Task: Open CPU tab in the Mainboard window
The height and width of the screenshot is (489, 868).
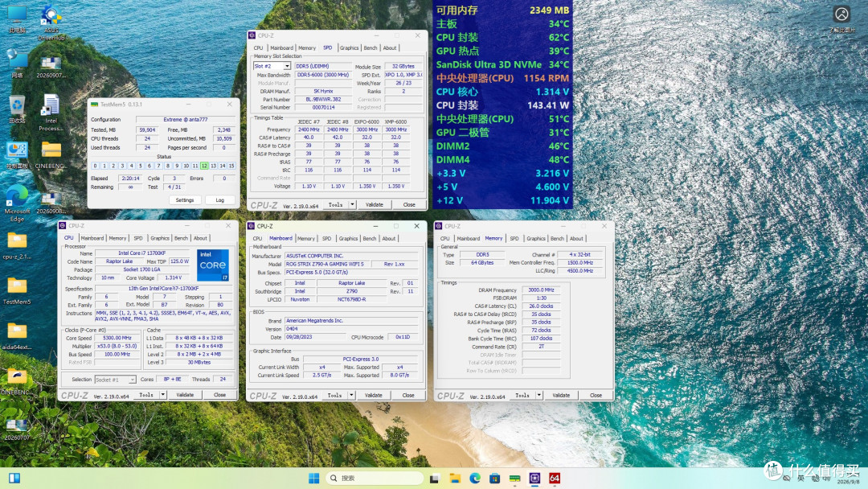Action: [257, 238]
